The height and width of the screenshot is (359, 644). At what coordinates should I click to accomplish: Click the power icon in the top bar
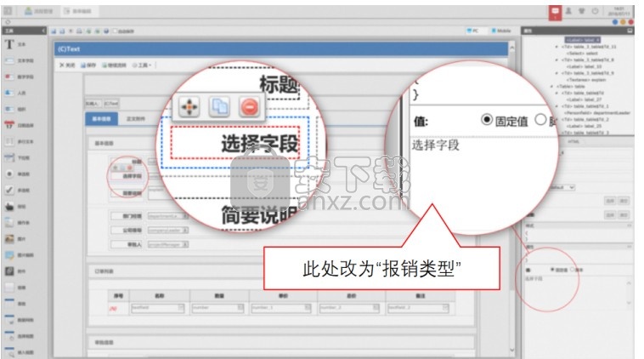[595, 11]
